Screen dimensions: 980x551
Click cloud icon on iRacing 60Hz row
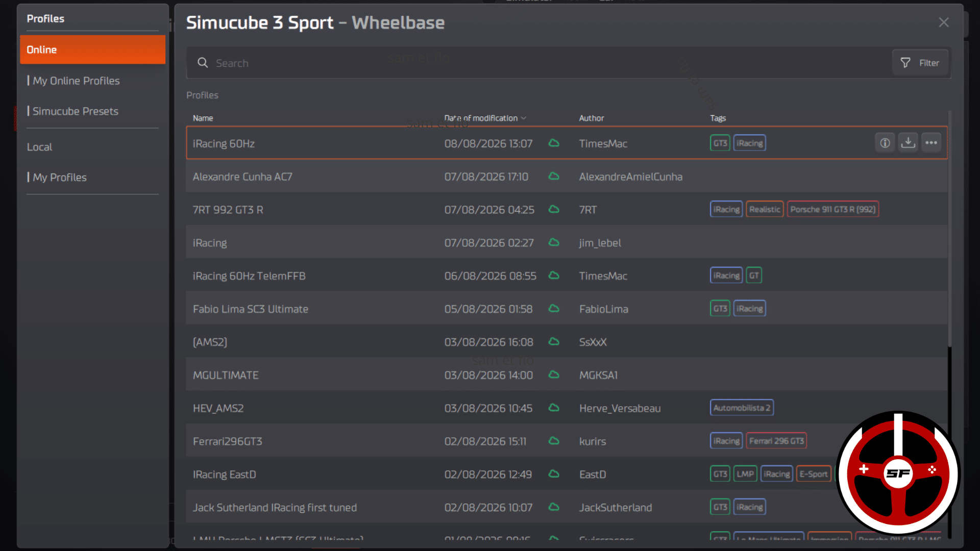(554, 143)
